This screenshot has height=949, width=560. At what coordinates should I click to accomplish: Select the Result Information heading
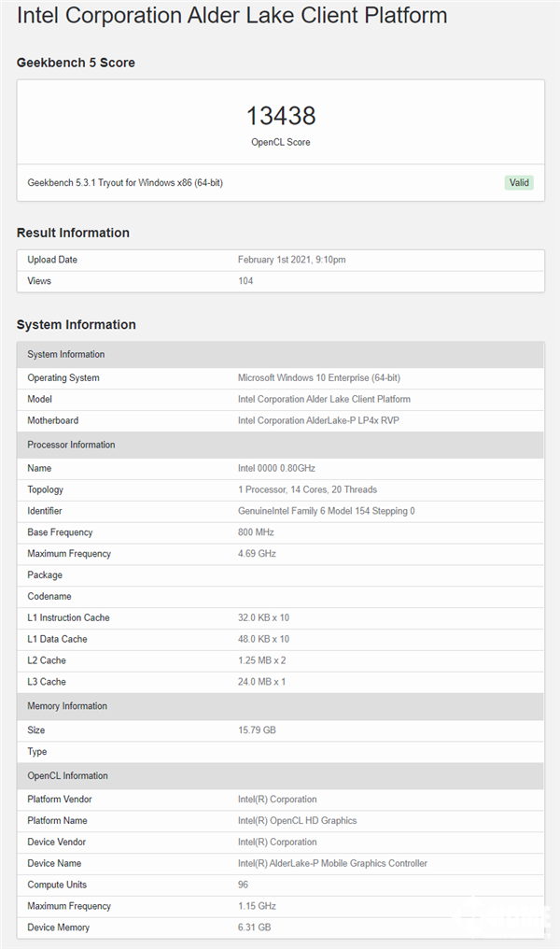[x=73, y=233]
